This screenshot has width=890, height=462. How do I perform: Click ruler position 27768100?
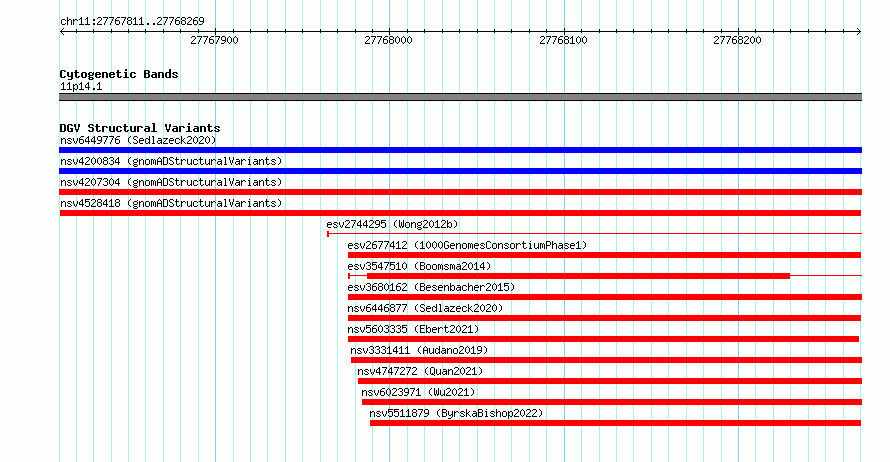[564, 40]
